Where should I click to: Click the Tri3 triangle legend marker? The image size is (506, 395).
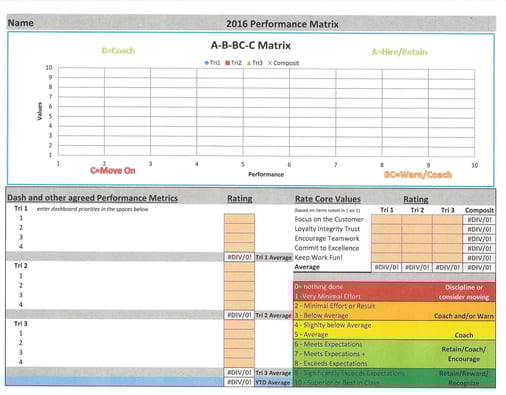pyautogui.click(x=249, y=63)
